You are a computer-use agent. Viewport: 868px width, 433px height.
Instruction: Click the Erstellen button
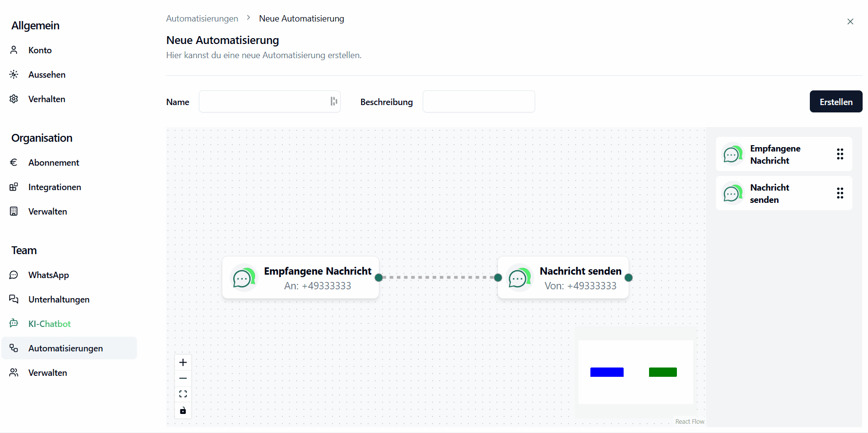point(836,102)
